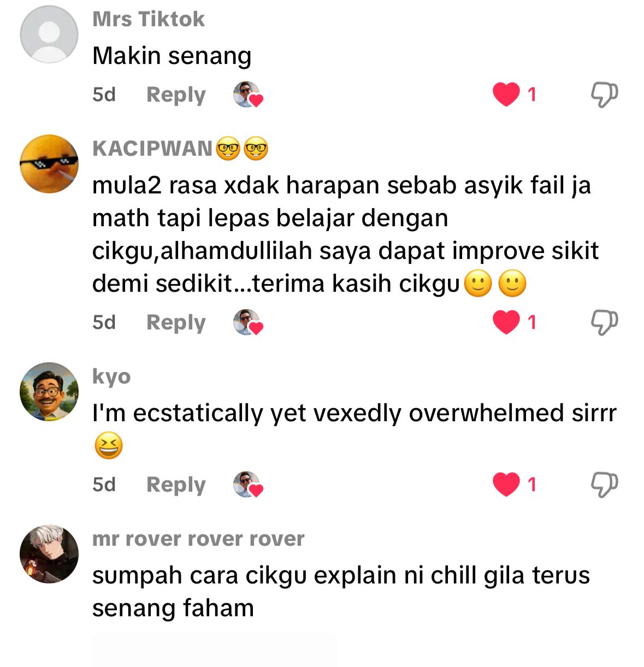
Task: Open kyo's cartoon man avatar
Action: (49, 392)
